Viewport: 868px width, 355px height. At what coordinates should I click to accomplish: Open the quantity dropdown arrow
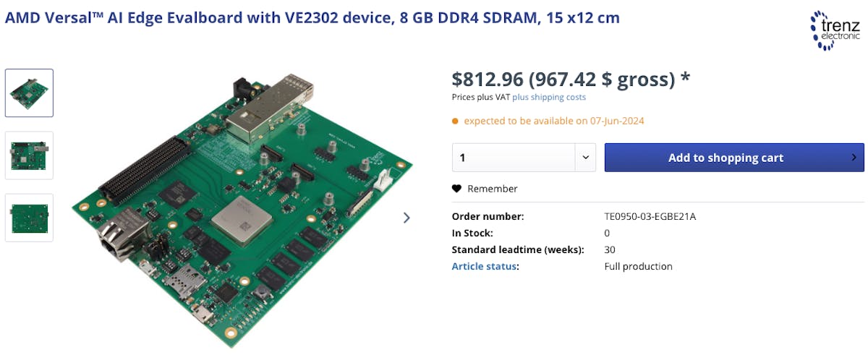coord(585,158)
